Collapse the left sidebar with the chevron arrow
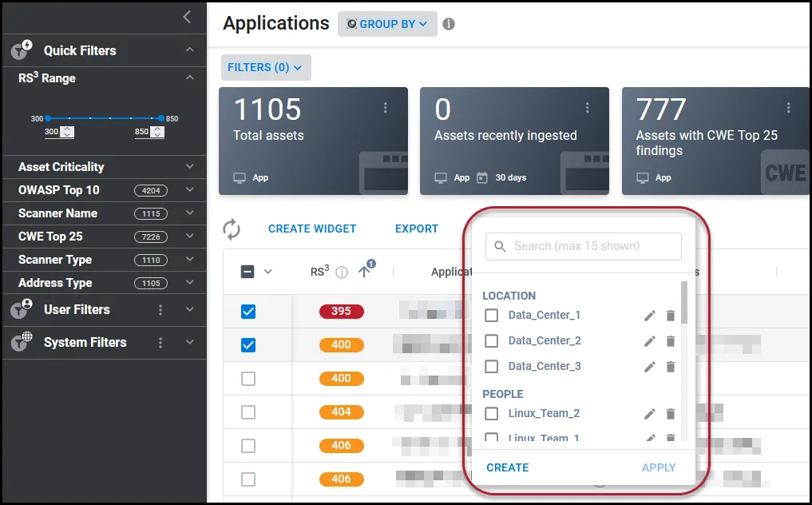Viewport: 812px width, 505px height. click(187, 17)
